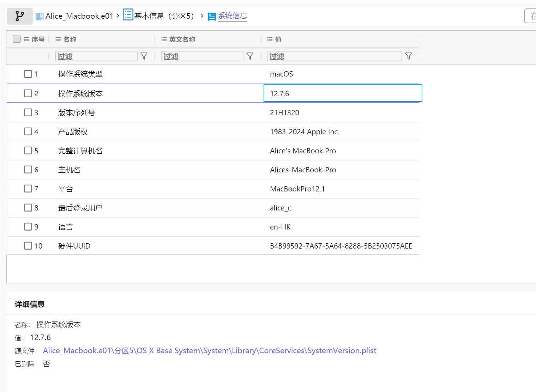Select the 操作系统类型 name cell
Viewport: 536px width, 392px height.
(80, 74)
